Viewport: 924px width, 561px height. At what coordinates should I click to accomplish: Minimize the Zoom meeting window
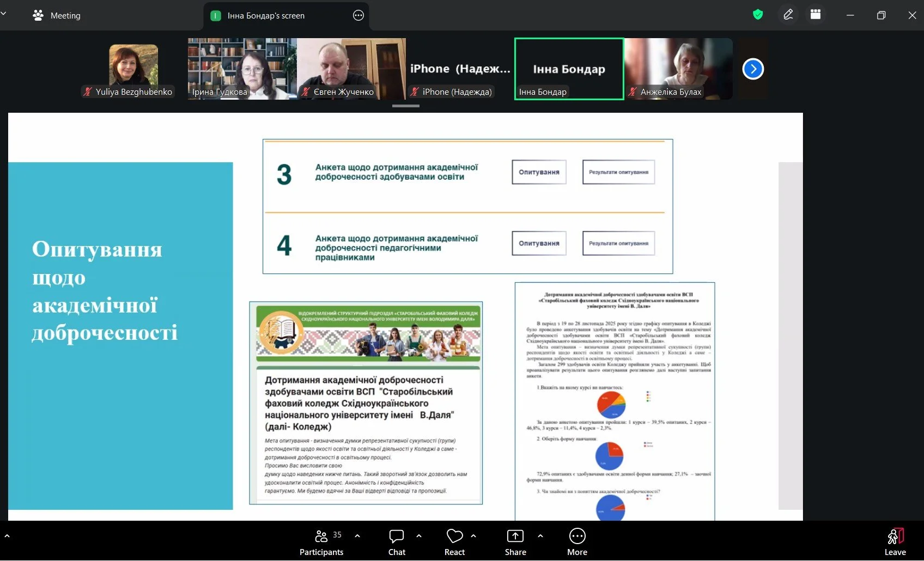(x=850, y=15)
